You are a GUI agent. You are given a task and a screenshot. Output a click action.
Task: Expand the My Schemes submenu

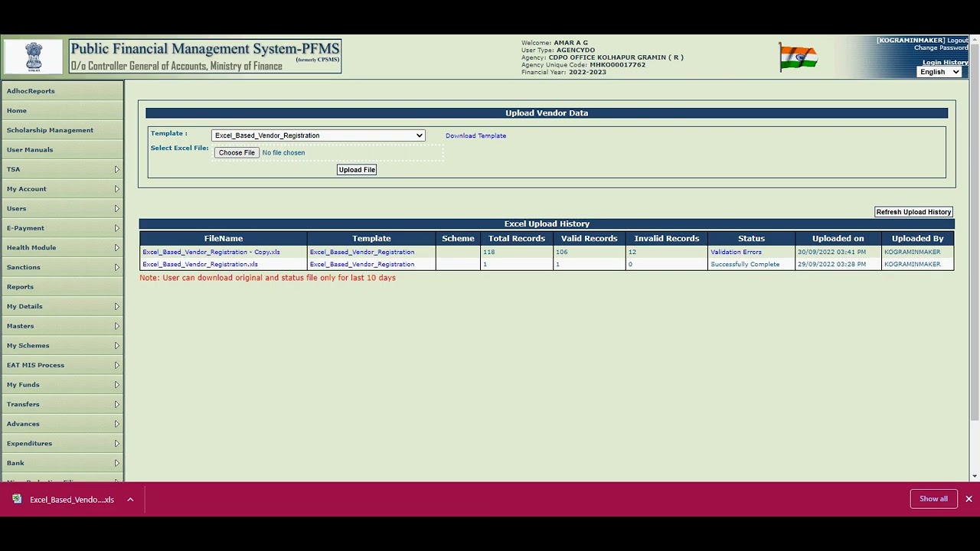coord(117,345)
